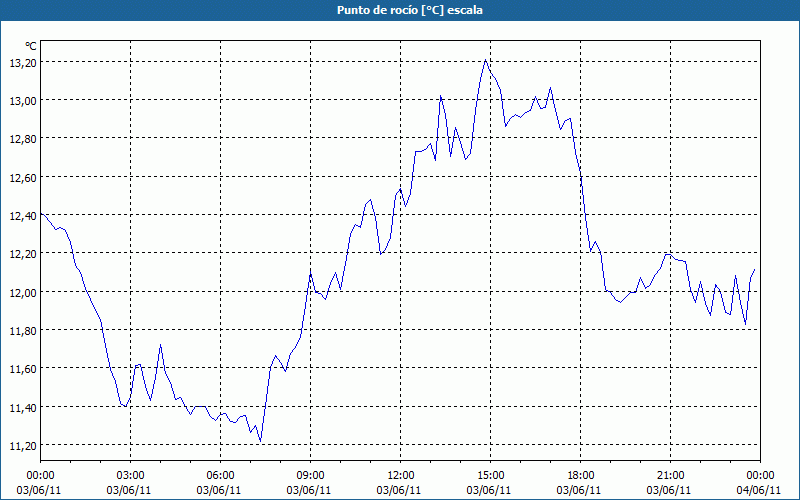The image size is (800, 500).
Task: Select the 11,60 y-axis label
Action: [x=22, y=369]
